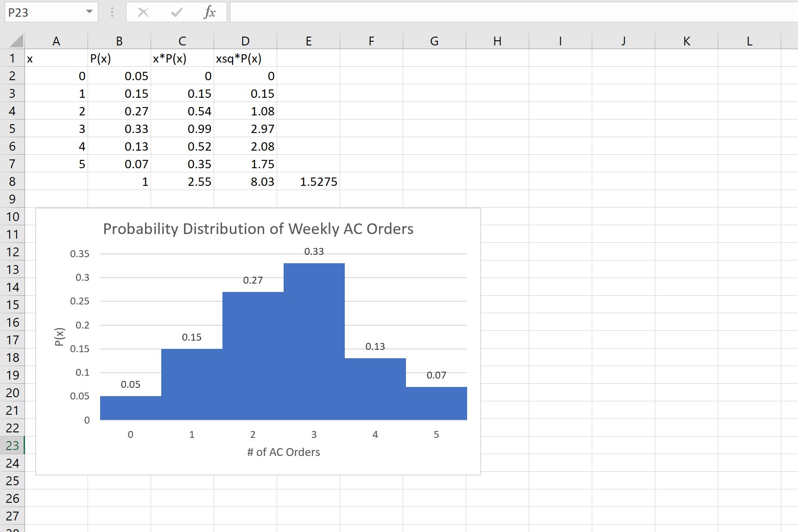
Task: Click cell A1 containing 'x'
Action: click(x=56, y=58)
